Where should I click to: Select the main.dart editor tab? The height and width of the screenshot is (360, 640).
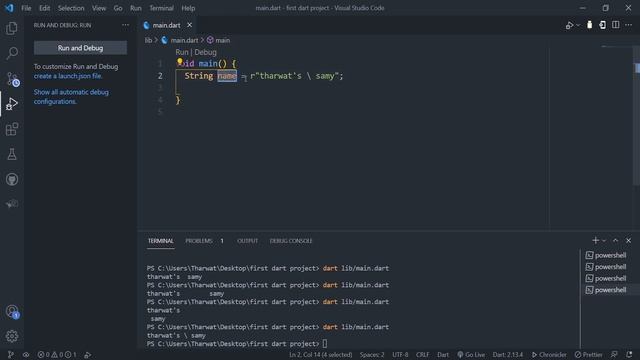pos(167,25)
